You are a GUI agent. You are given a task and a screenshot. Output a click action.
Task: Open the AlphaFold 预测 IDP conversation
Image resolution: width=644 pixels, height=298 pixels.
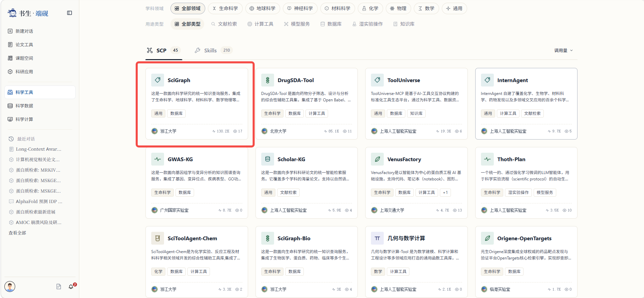[x=35, y=201]
